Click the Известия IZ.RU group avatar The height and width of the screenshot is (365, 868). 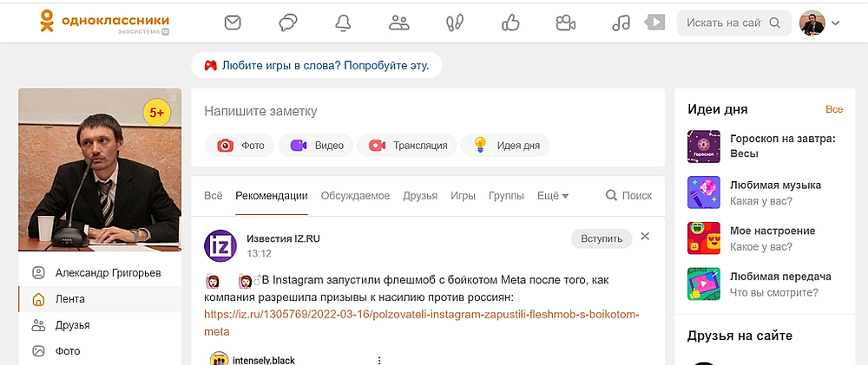click(x=220, y=245)
